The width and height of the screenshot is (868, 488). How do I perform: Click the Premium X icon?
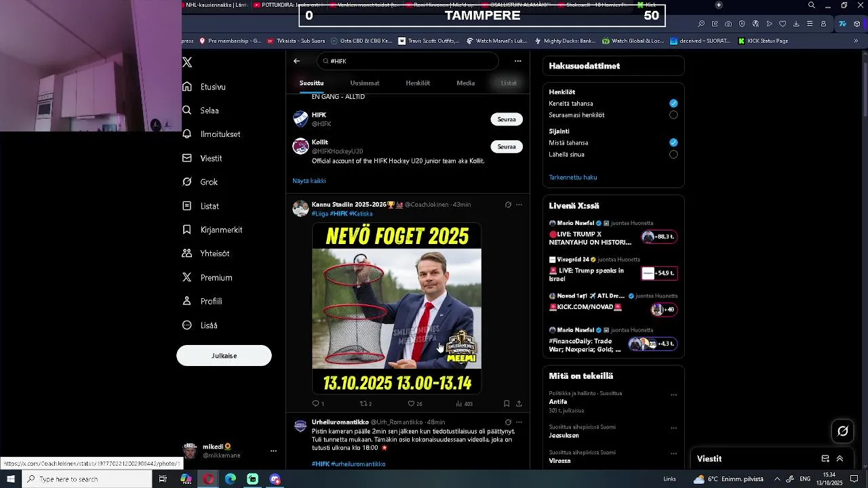(187, 277)
